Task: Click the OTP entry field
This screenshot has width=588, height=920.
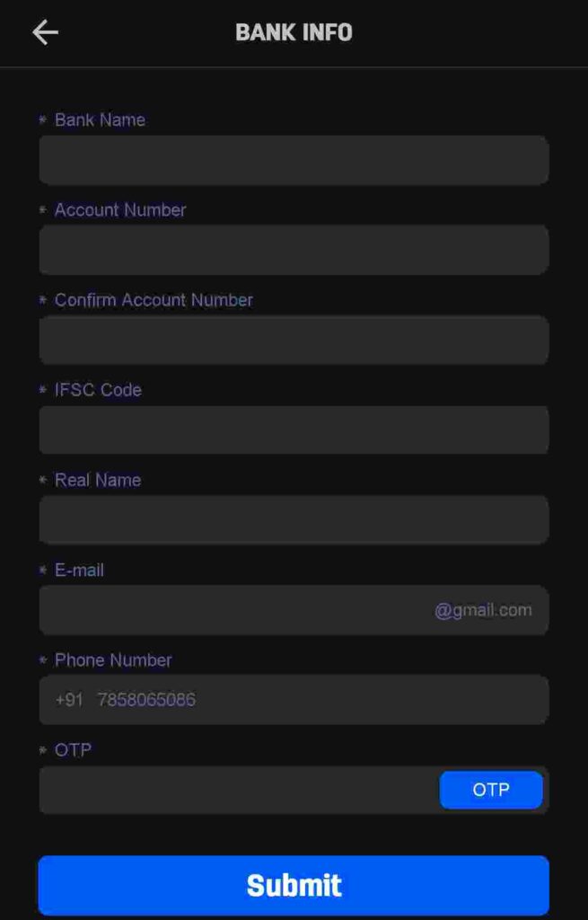Action: coord(224,790)
